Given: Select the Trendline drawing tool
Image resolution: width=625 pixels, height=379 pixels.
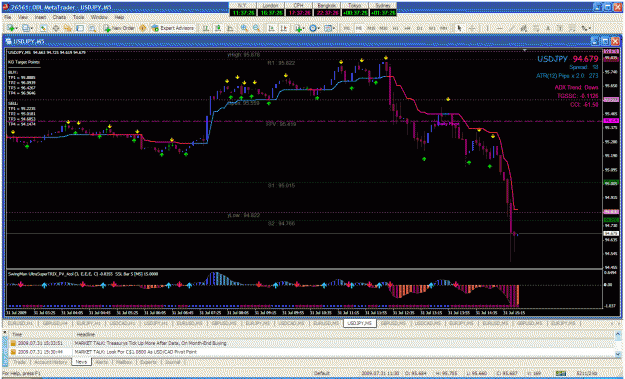Looking at the screenshot, I should click(x=511, y=28).
